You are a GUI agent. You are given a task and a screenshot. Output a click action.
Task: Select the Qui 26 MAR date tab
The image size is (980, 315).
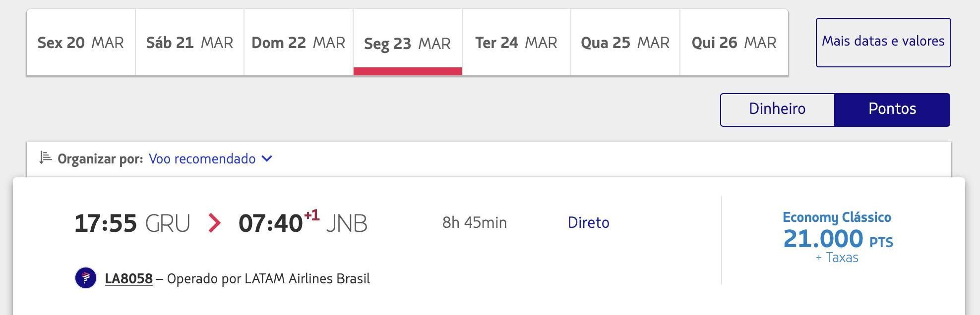coord(734,43)
